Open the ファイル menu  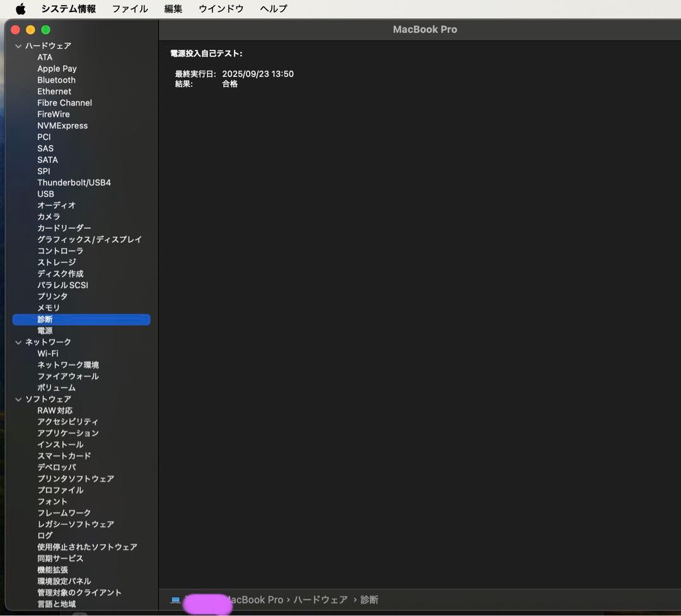130,8
